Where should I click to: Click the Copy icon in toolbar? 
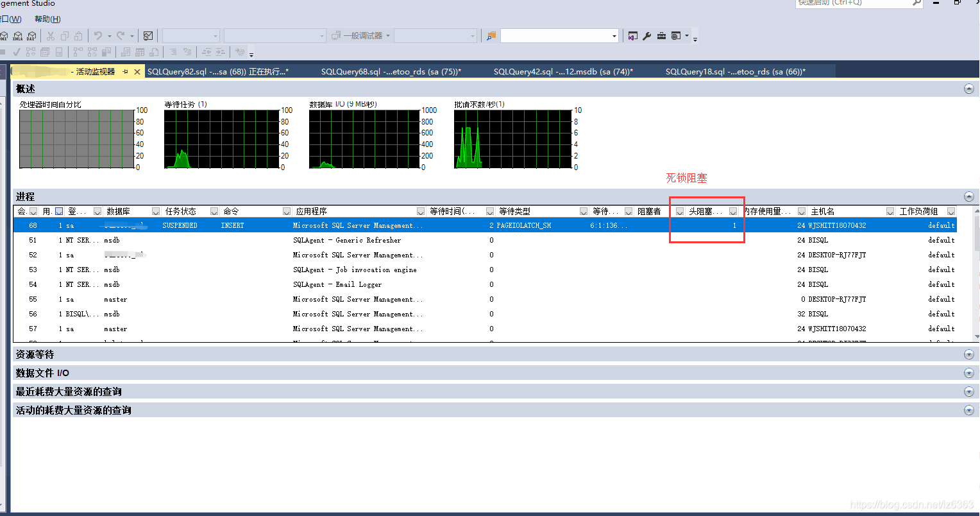coord(64,36)
